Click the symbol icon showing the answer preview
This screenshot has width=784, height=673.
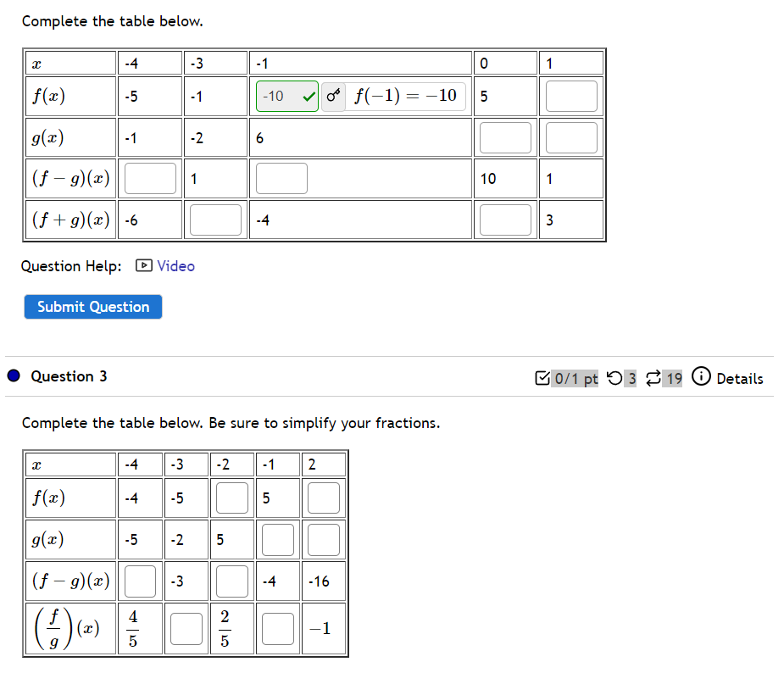click(331, 96)
